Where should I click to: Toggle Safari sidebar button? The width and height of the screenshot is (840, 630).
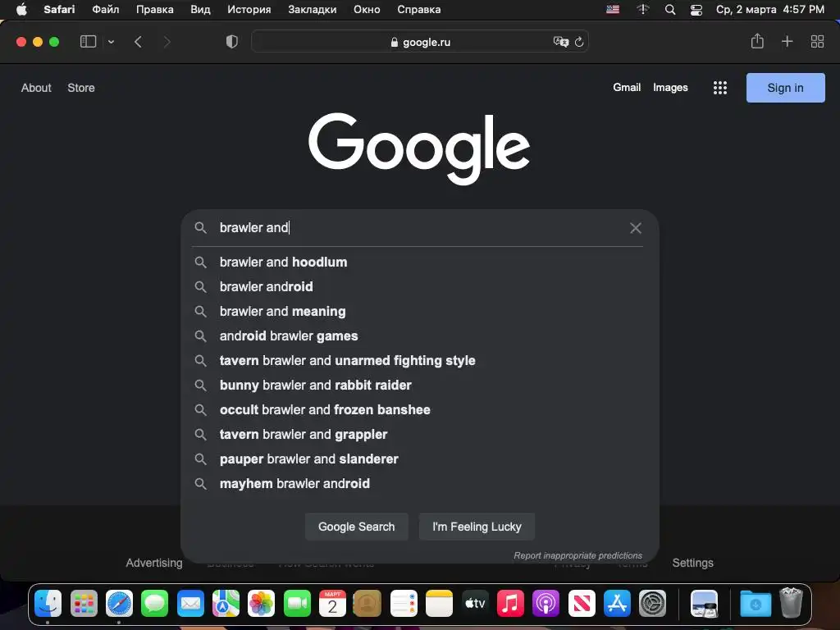88,41
